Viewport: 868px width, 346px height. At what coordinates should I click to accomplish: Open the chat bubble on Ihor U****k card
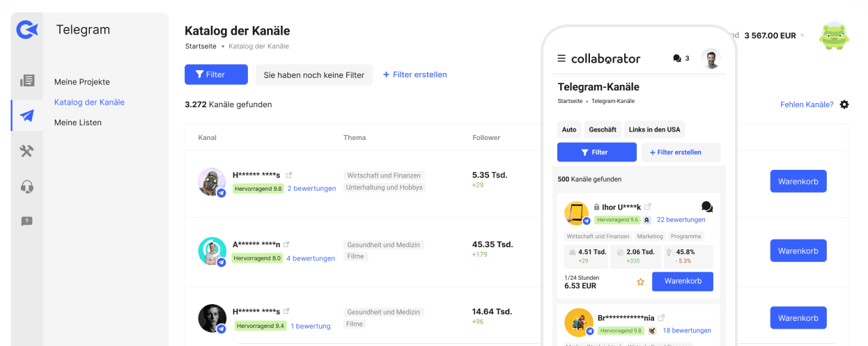coord(707,207)
